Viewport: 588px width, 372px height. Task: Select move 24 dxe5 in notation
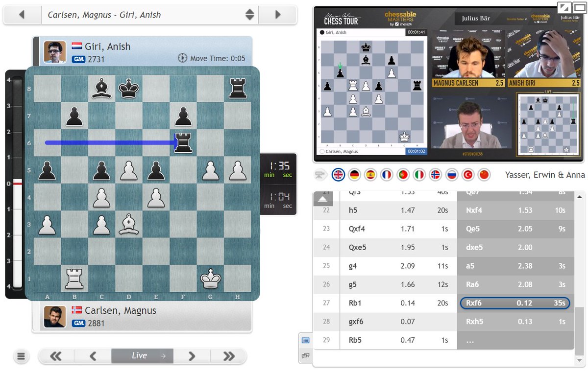coord(475,248)
